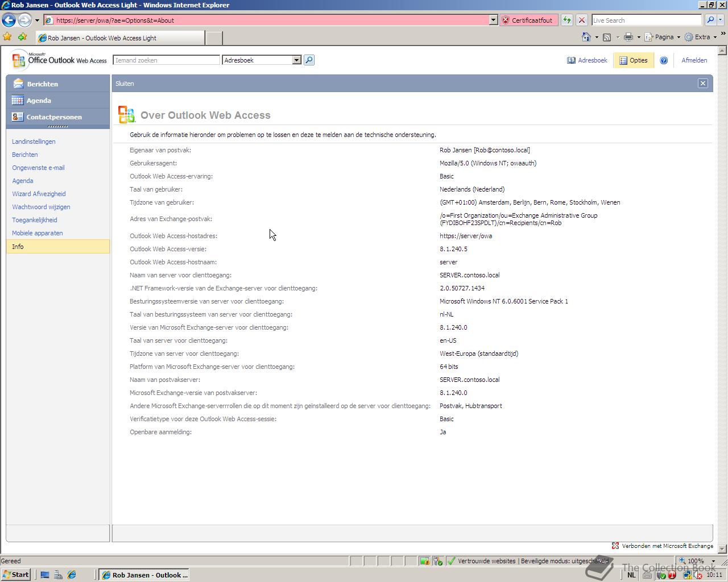The width and height of the screenshot is (728, 582).
Task: Click Sluiten to close the about page
Action: coord(125,84)
